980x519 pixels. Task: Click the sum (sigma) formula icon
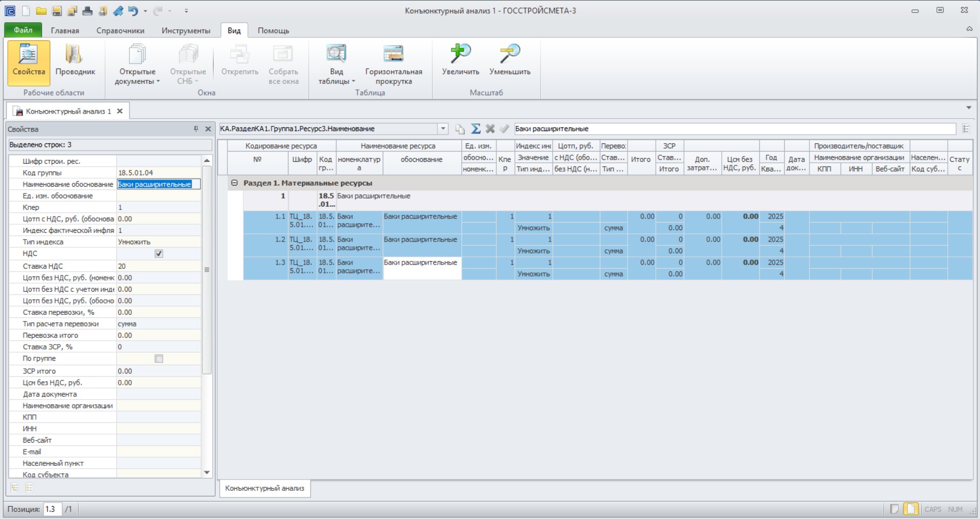[x=475, y=129]
